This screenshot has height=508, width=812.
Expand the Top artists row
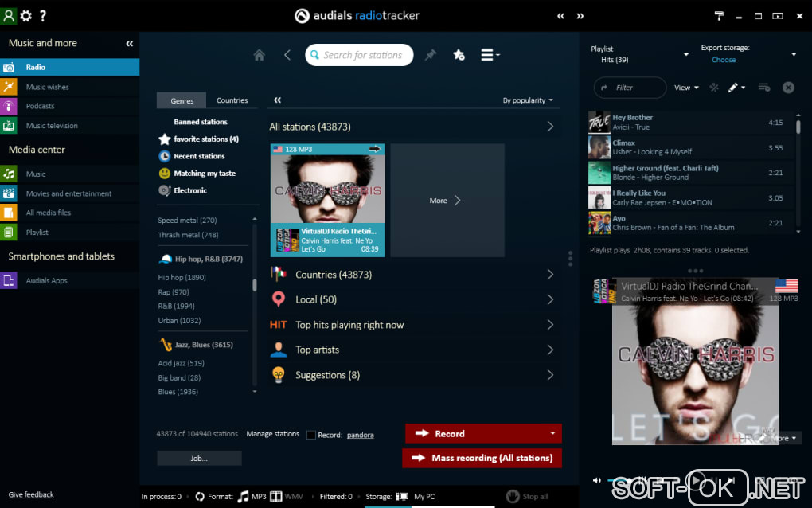[412, 350]
